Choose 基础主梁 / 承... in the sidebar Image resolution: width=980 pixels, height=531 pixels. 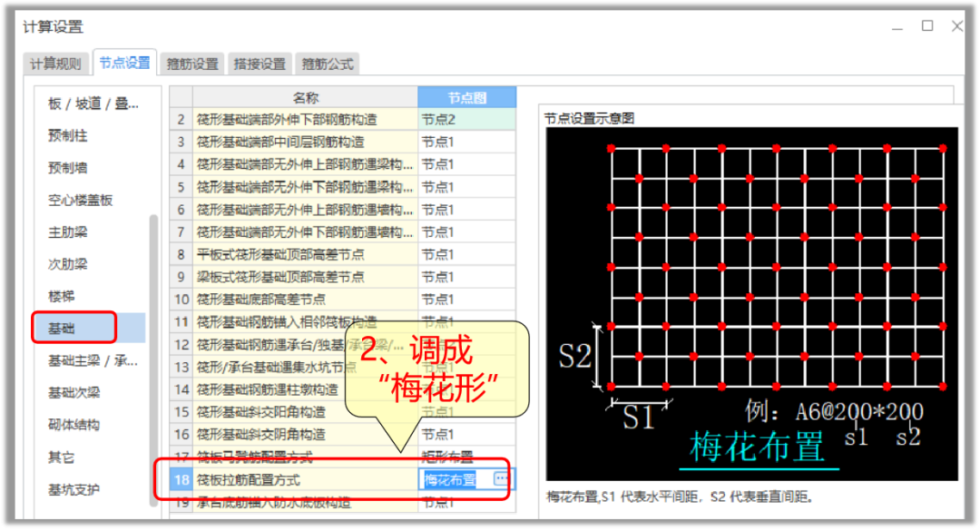coord(93,361)
